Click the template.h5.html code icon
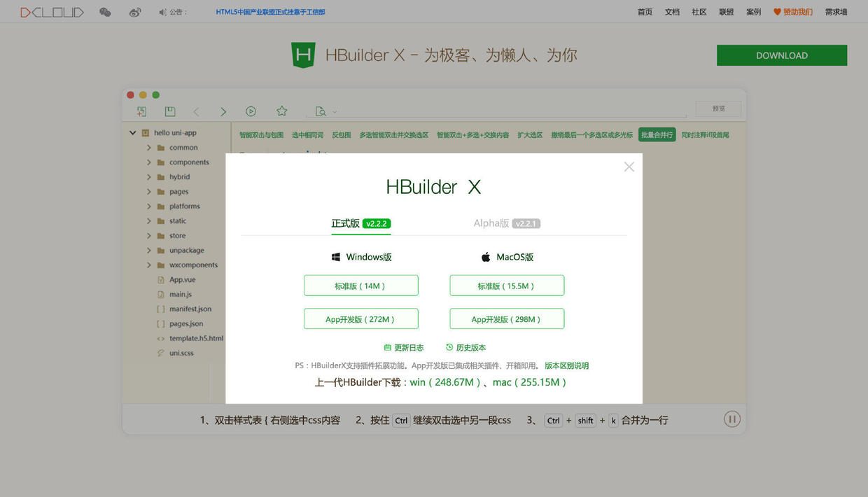Image resolution: width=868 pixels, height=497 pixels. pos(161,338)
